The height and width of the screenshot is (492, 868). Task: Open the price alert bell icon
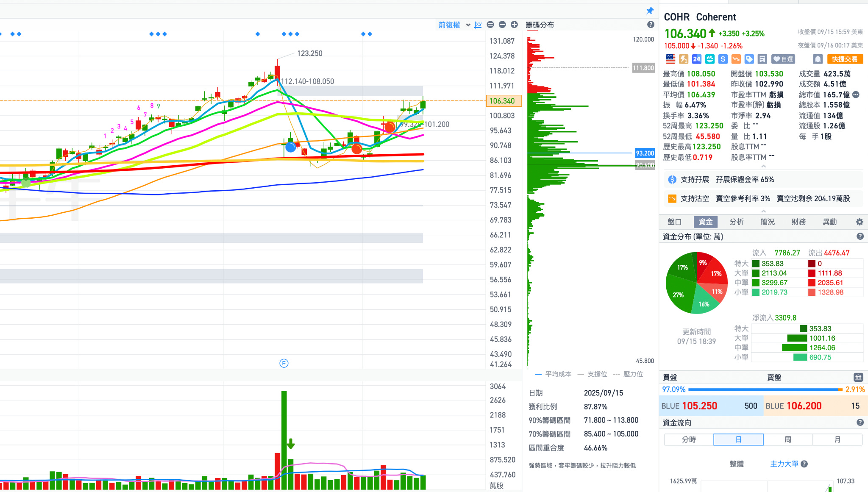click(818, 59)
